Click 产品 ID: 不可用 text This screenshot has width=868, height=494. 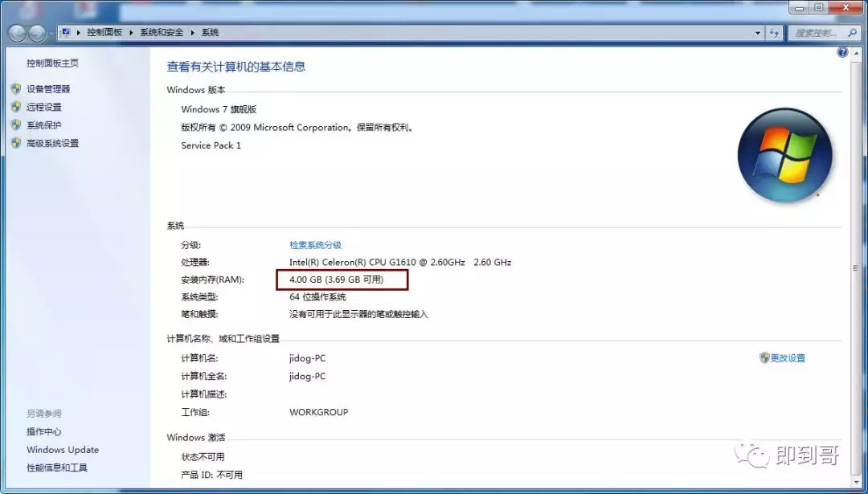[211, 475]
